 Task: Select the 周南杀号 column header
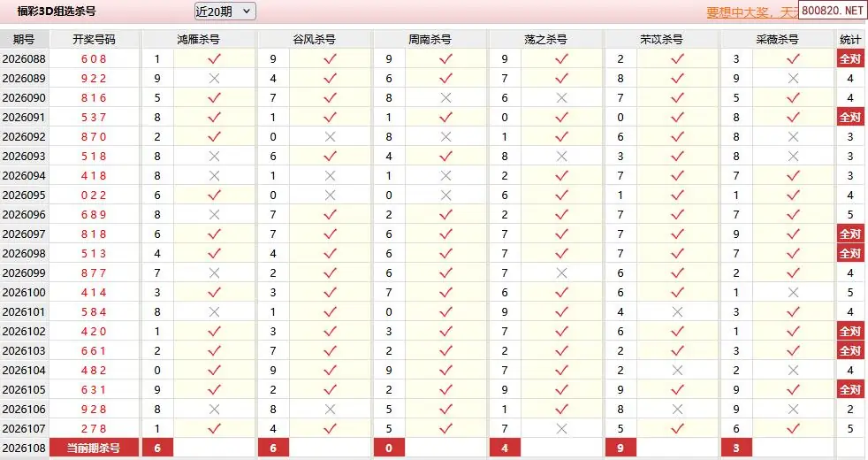click(x=430, y=40)
